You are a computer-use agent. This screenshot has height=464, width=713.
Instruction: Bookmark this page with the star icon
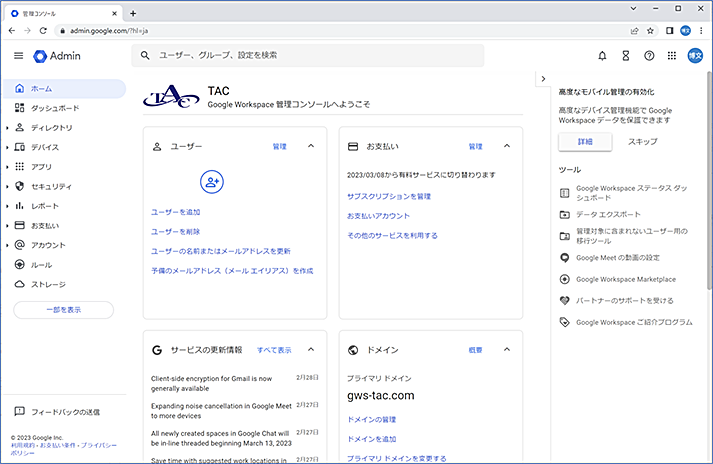pos(650,31)
